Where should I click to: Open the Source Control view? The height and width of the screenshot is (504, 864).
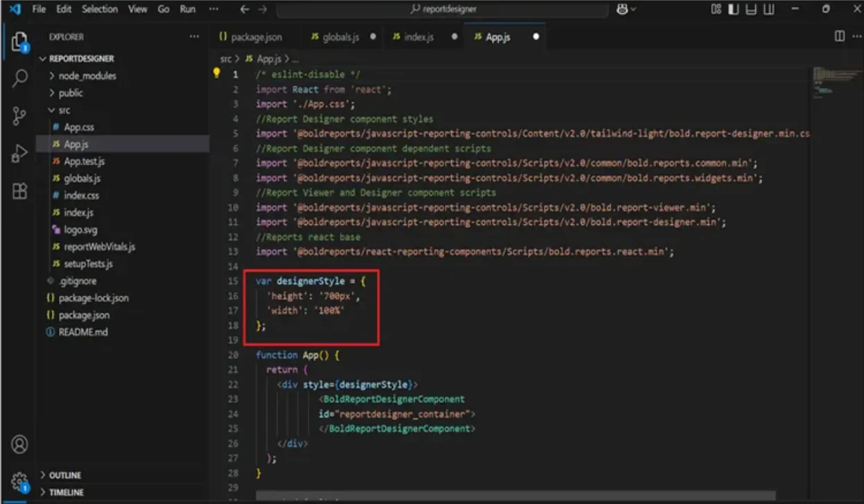pos(19,116)
